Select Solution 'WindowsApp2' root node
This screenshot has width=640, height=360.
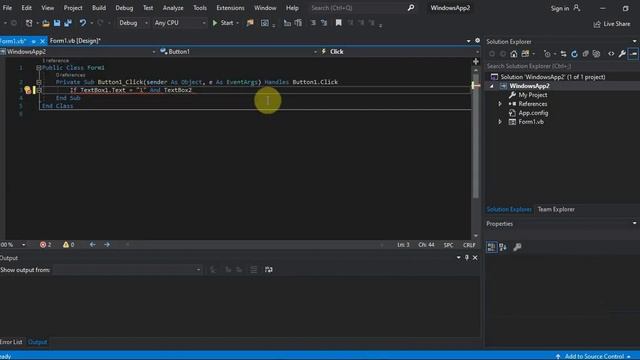pos(553,77)
